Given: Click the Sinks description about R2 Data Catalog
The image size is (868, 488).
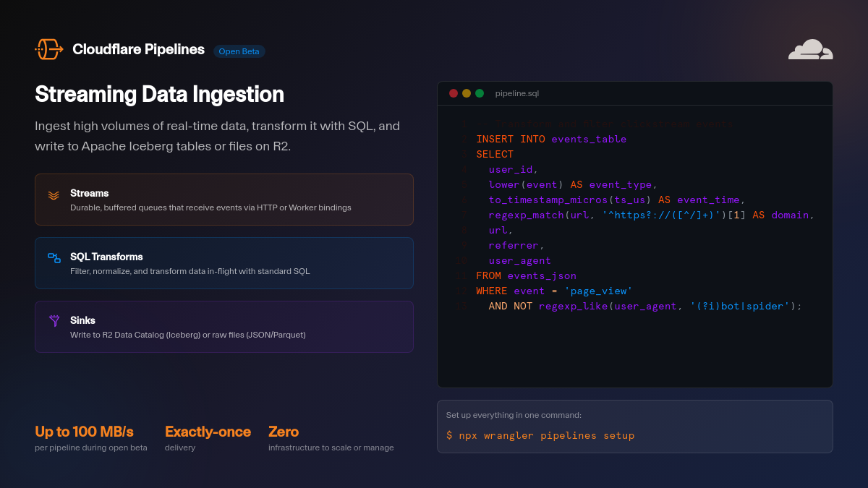Looking at the screenshot, I should pos(188,335).
